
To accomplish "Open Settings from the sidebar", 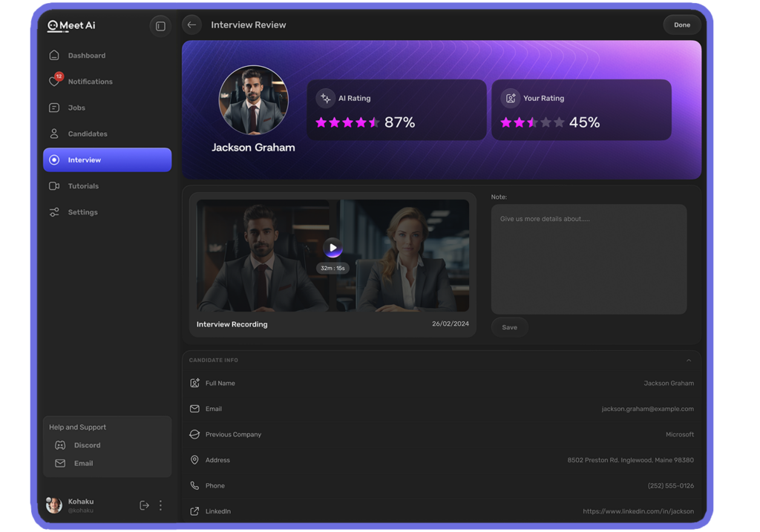I will pyautogui.click(x=82, y=211).
